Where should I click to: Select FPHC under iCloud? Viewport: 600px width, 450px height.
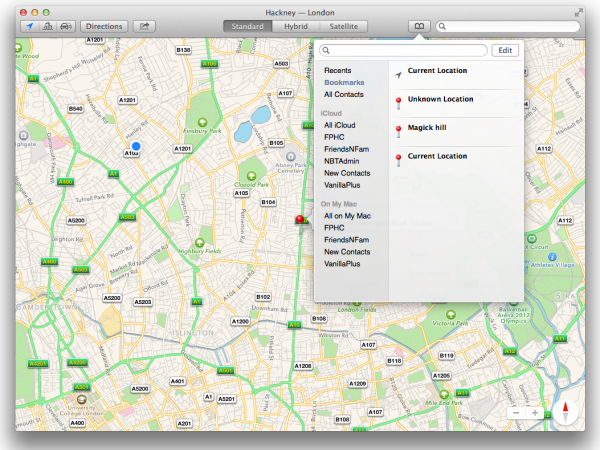[x=334, y=137]
